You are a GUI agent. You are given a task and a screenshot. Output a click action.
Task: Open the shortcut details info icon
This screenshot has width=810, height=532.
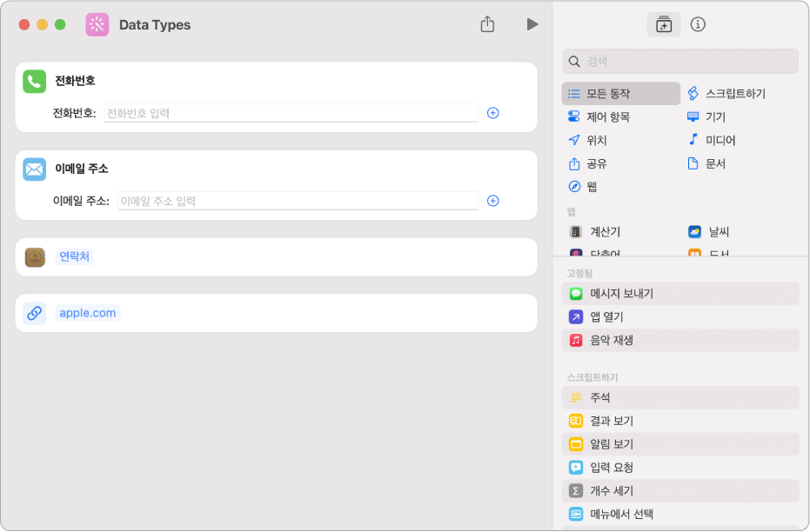pos(698,24)
